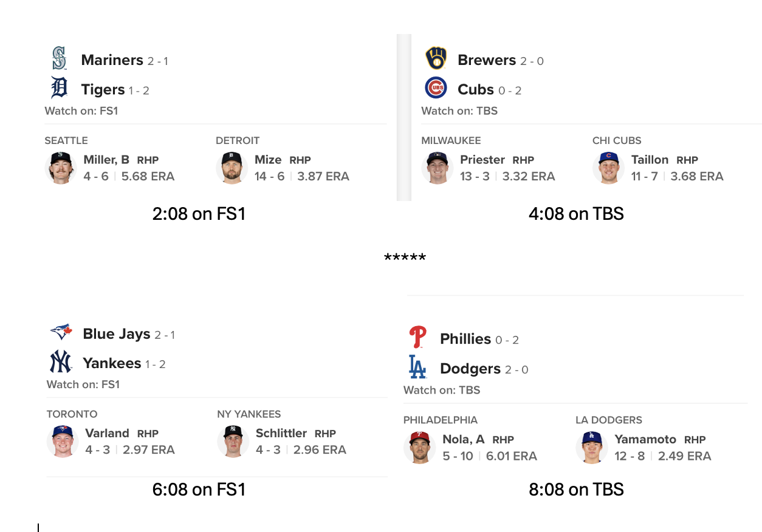
Task: Click pitcher name Nola, A
Action: (464, 439)
